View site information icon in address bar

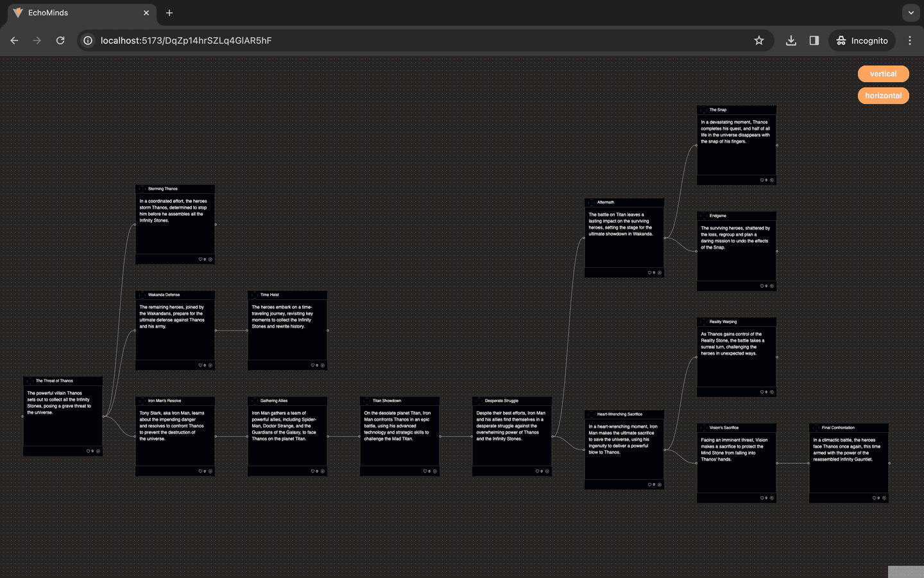pos(88,40)
